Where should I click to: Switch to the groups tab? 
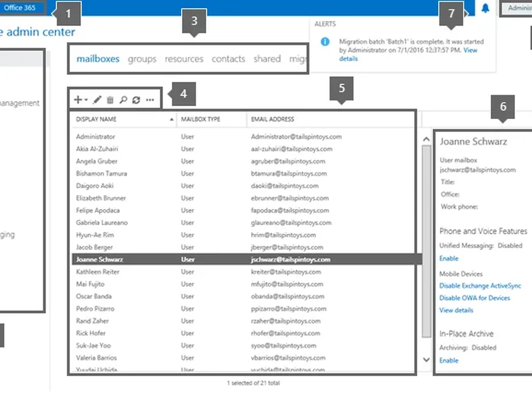(142, 59)
